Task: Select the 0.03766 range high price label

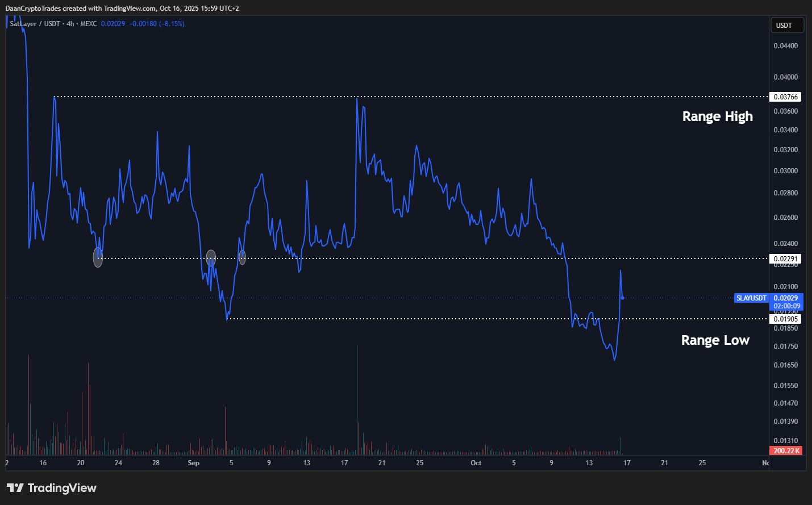Action: point(785,97)
